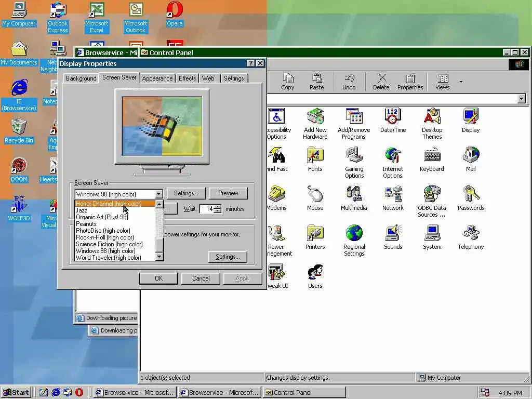
Task: Click the Preview button
Action: 228,193
